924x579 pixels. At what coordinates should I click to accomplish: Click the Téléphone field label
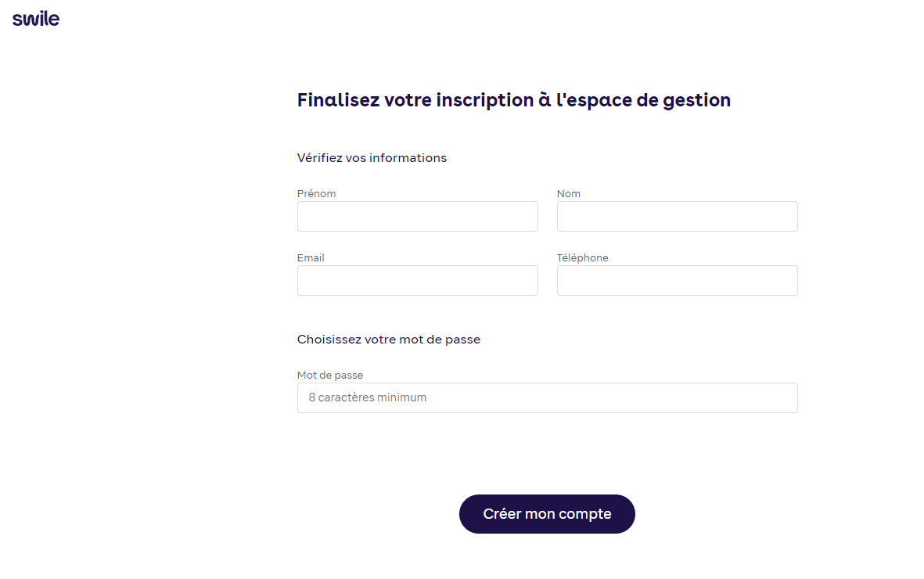pyautogui.click(x=583, y=257)
